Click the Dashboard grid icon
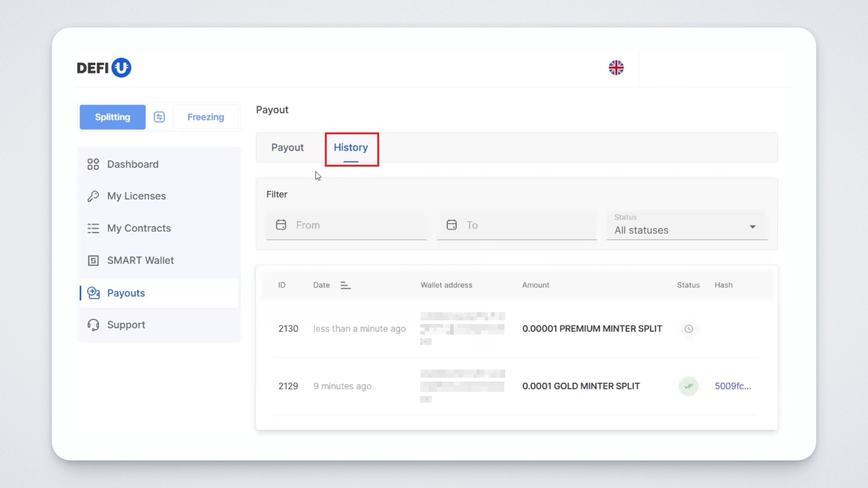Viewport: 868px width, 488px height. pos(93,164)
